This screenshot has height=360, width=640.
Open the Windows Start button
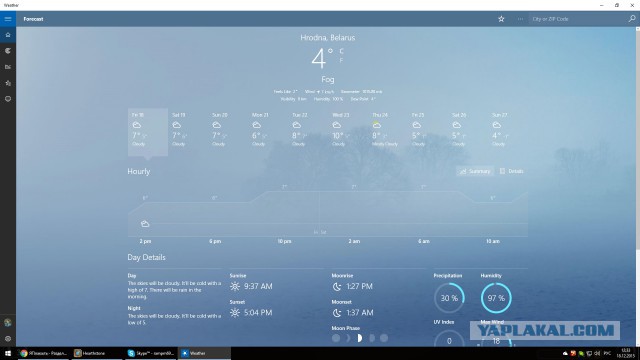(8, 353)
